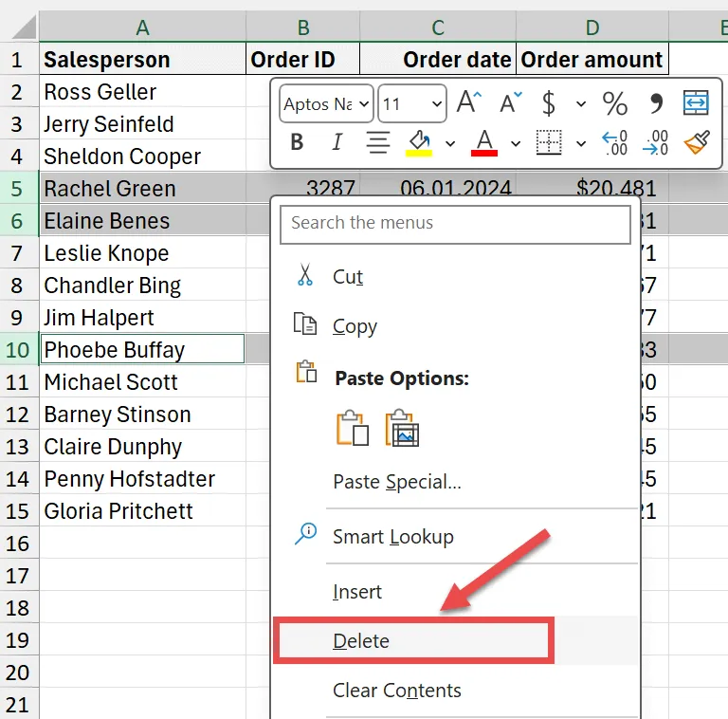Expand the font size dropdown
728x719 pixels.
437,104
